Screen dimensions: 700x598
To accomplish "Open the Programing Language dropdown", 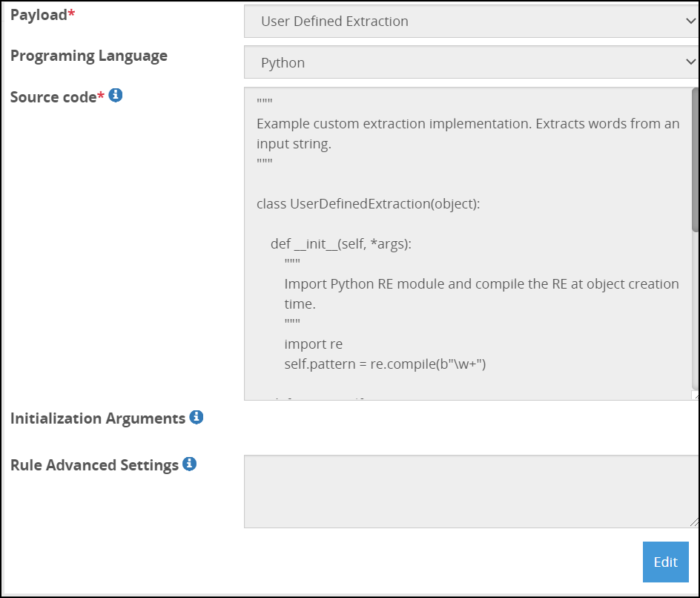I will click(x=469, y=62).
